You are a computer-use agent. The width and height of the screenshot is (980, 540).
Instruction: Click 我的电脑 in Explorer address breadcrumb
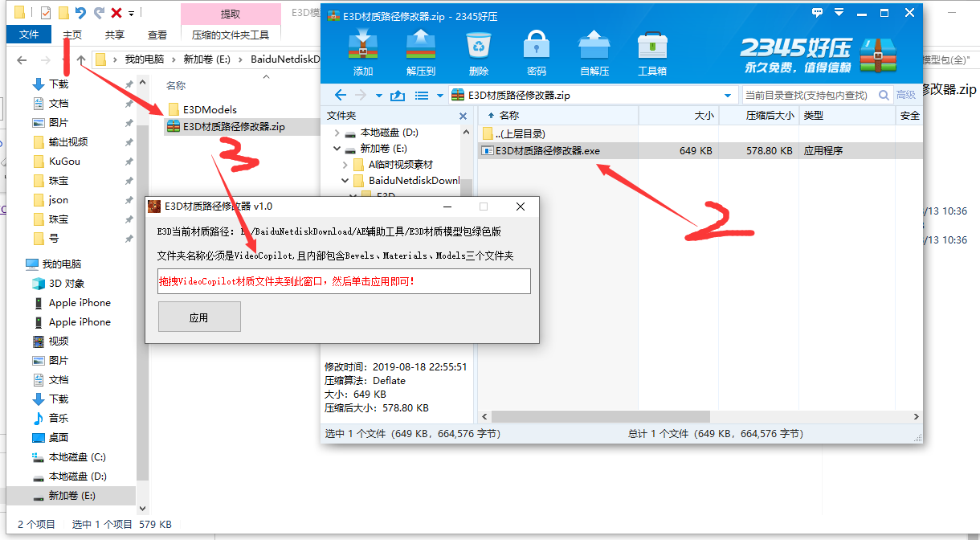[x=144, y=59]
